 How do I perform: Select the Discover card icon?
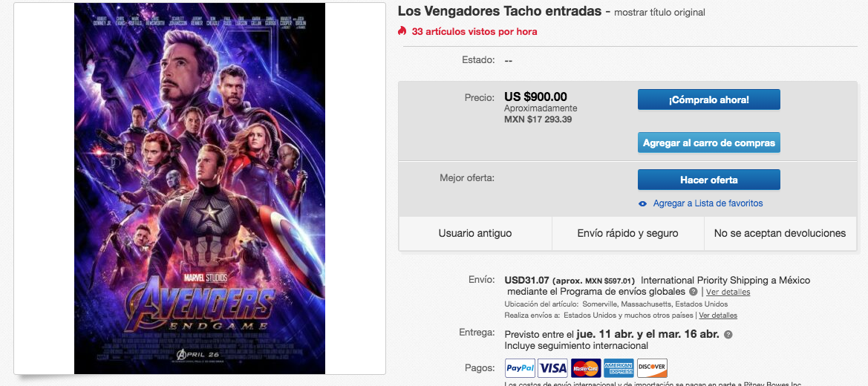pyautogui.click(x=652, y=367)
